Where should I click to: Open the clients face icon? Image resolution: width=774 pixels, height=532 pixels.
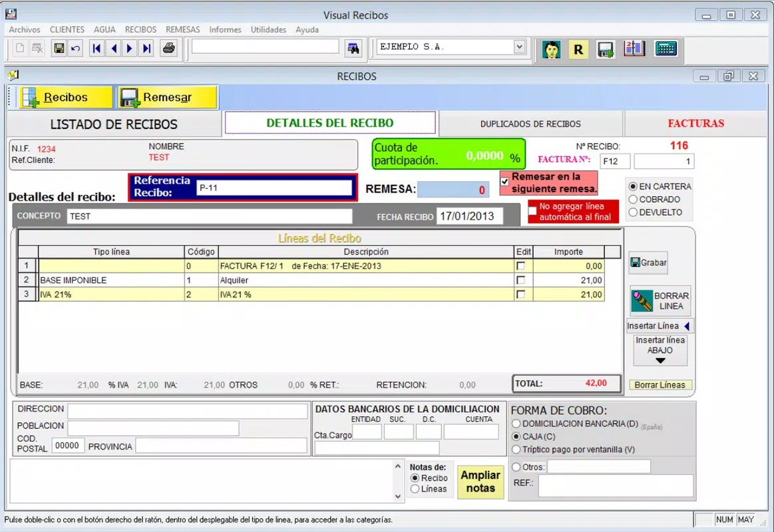[x=551, y=49]
